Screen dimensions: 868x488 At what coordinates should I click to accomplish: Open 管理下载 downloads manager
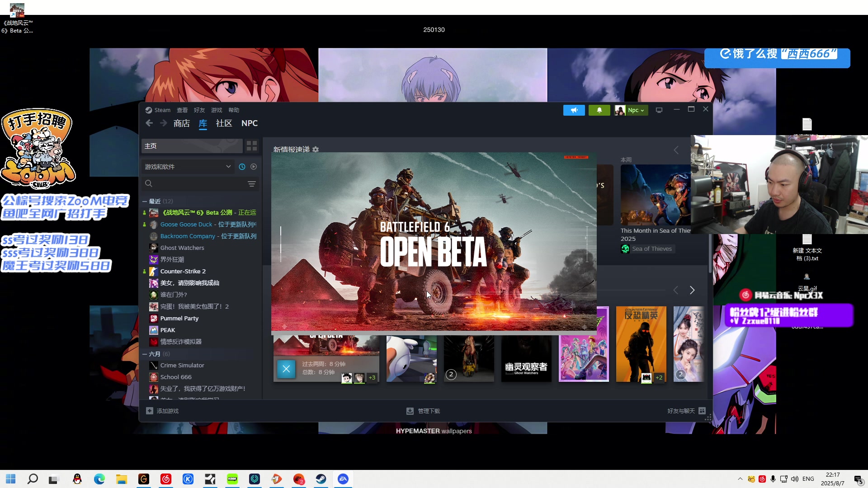(423, 411)
